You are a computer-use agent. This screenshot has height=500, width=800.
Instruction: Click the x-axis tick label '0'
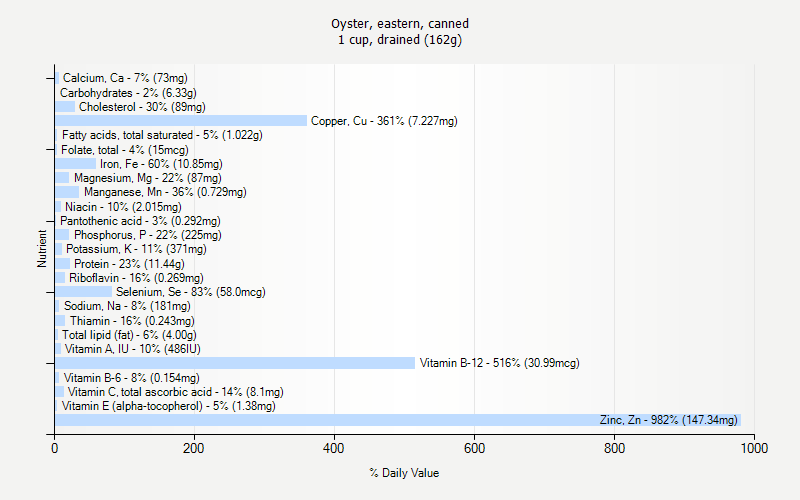55,448
